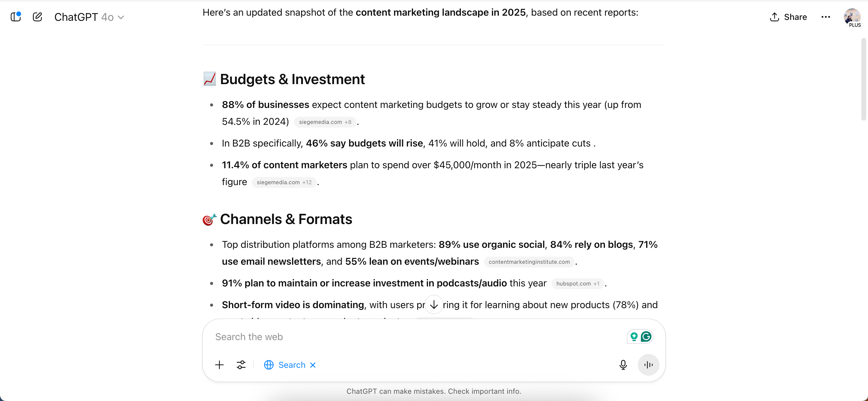868x401 pixels.
Task: Open the sidebar panel icon
Action: point(15,17)
